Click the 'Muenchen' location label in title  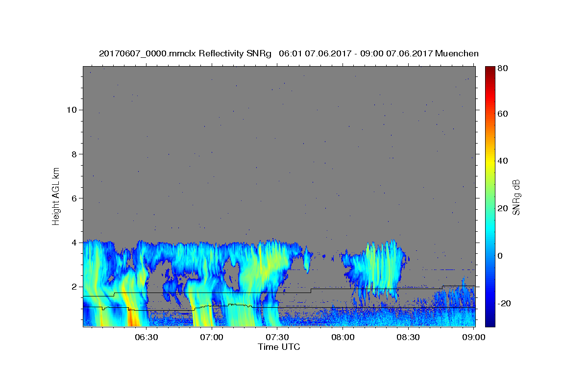coord(456,53)
